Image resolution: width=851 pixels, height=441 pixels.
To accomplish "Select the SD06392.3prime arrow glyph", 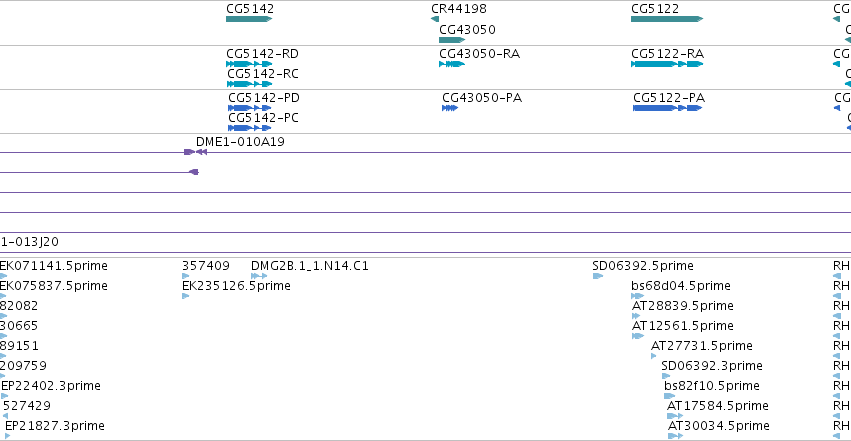I will click(666, 376).
